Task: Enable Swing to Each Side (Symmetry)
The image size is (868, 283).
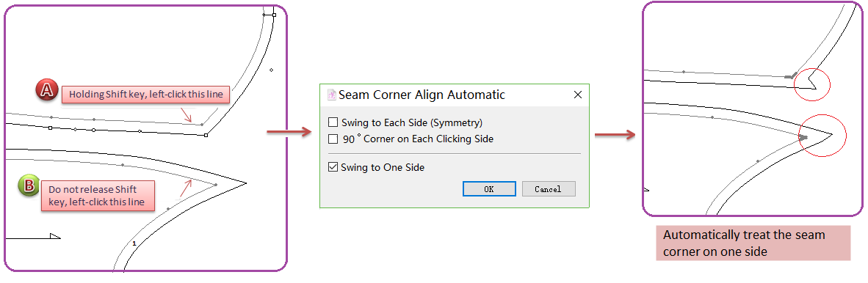Action: [x=333, y=122]
